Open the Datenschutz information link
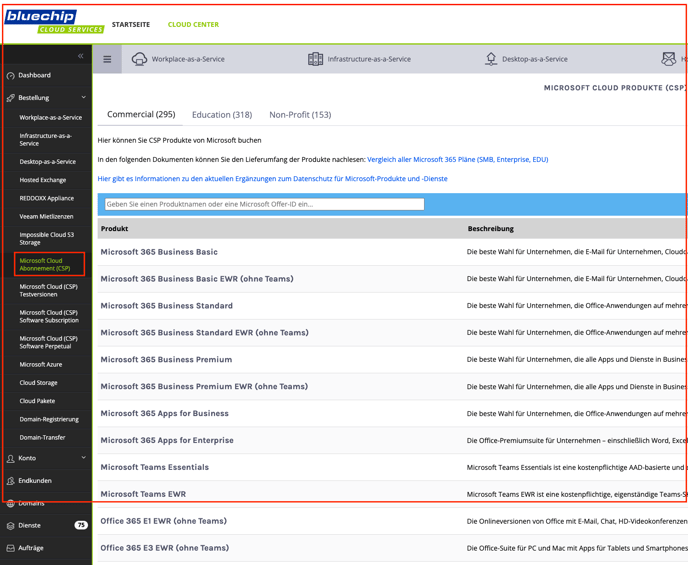688x565 pixels. coord(272,179)
